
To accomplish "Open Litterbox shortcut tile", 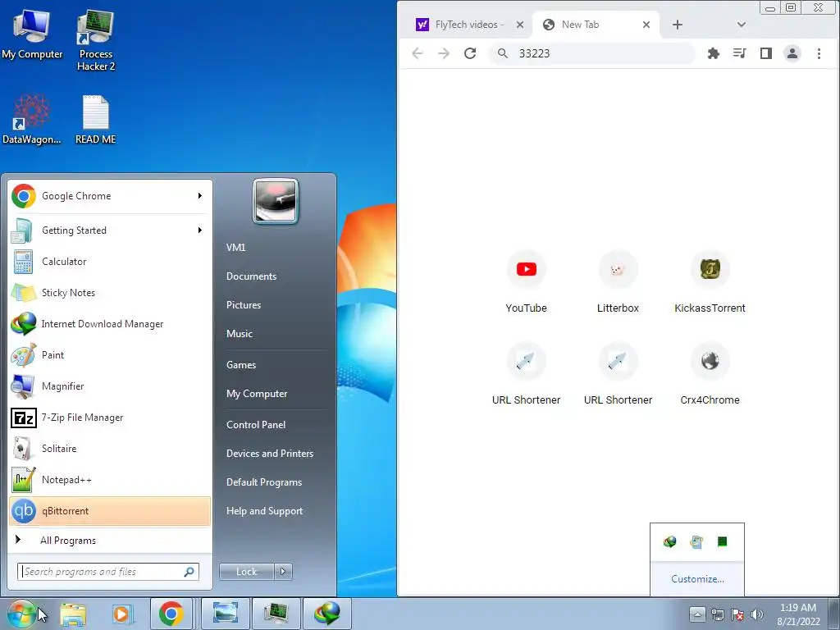I will pos(618,283).
